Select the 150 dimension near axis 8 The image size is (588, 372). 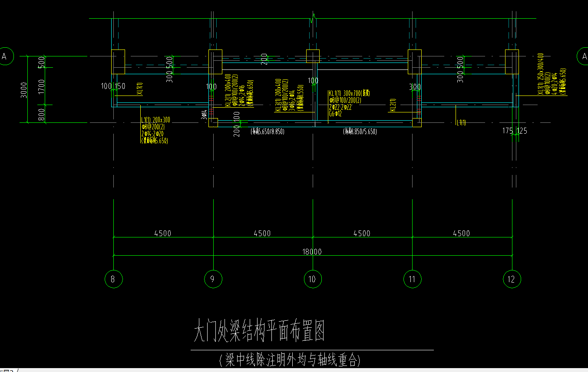click(120, 86)
